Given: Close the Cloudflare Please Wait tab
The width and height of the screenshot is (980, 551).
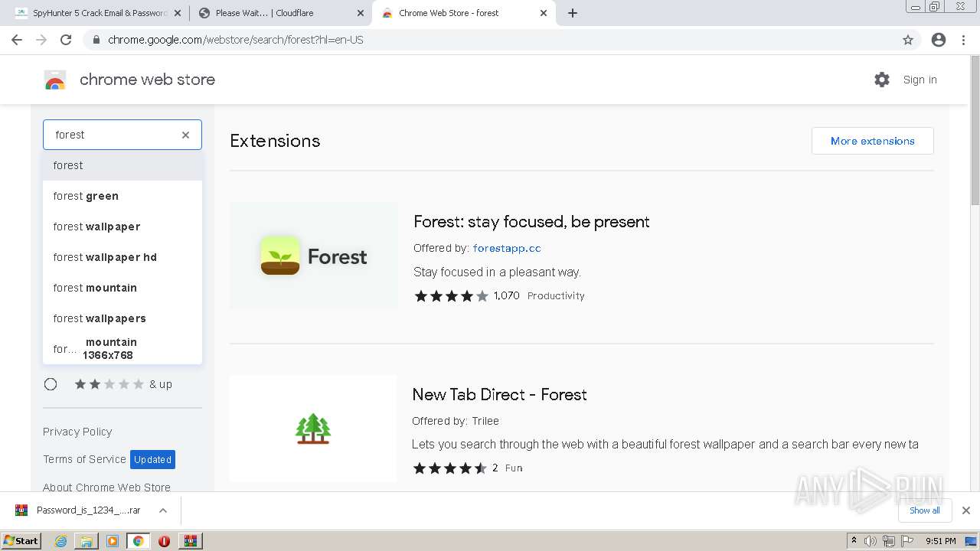Looking at the screenshot, I should [x=361, y=13].
